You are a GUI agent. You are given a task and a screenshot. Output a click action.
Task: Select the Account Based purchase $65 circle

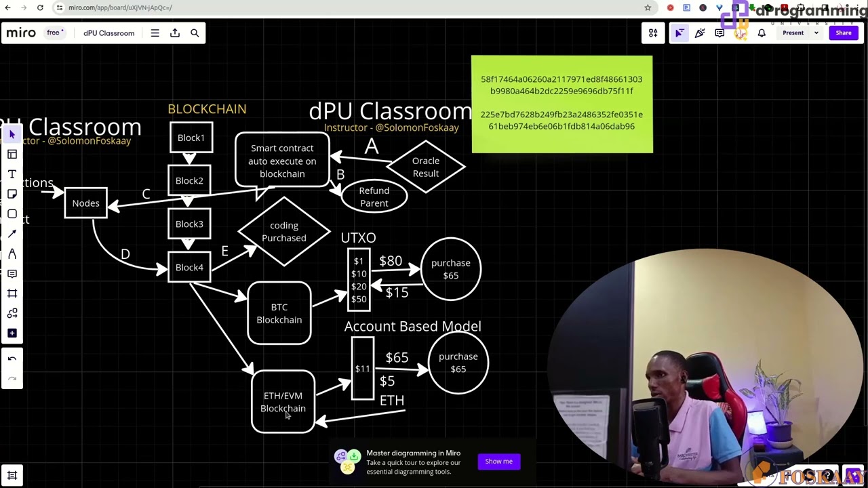click(458, 363)
